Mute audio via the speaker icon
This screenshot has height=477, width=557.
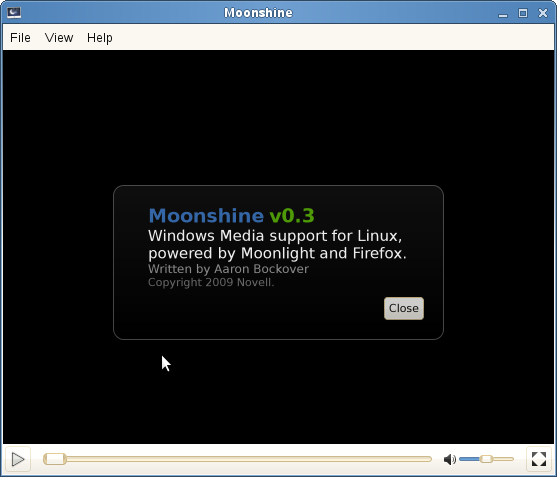450,459
